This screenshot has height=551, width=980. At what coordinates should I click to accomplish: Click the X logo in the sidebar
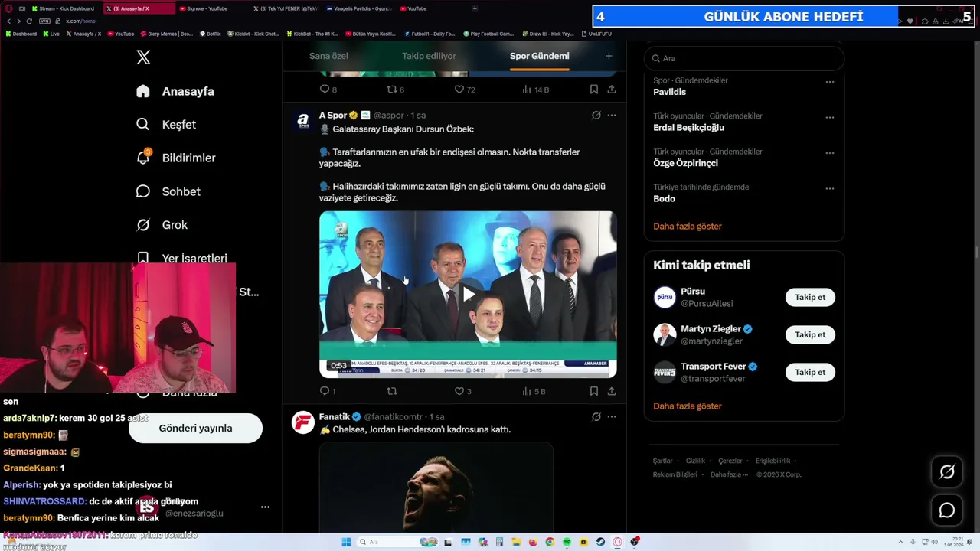[143, 57]
